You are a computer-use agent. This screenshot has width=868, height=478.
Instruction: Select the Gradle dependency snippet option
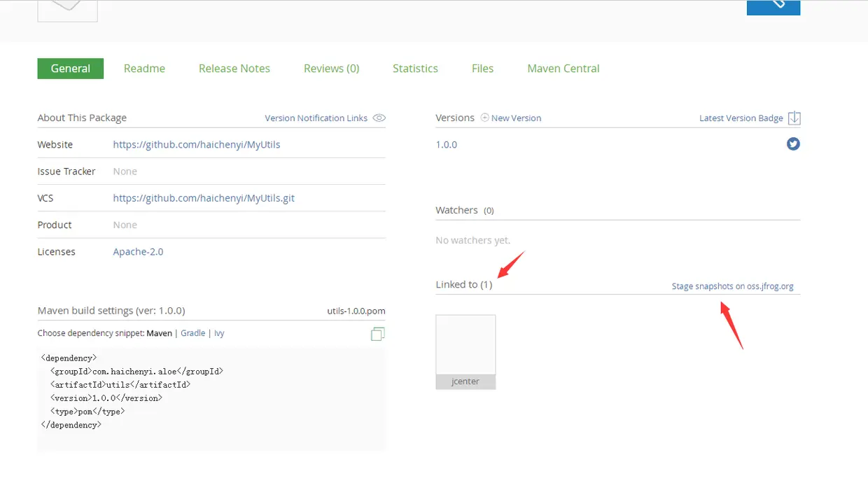(193, 333)
